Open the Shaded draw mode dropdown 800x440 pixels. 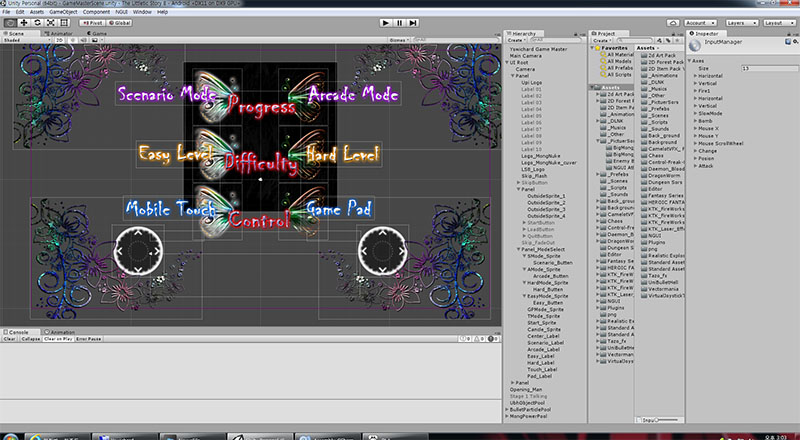(27, 40)
